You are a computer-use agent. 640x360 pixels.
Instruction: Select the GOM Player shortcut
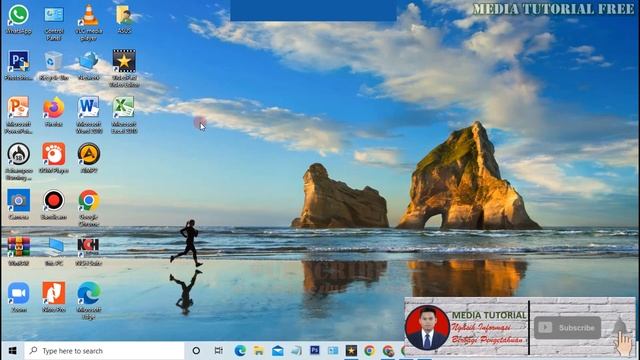[53, 158]
